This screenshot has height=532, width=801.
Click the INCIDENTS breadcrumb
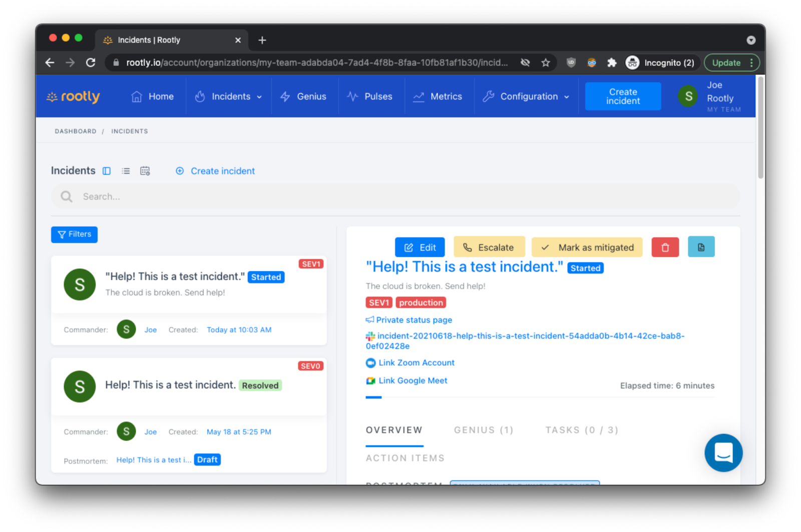130,131
